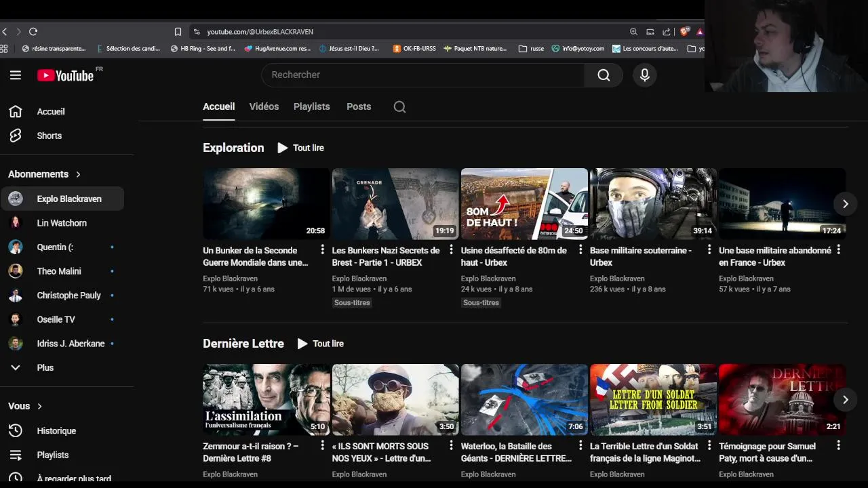
Task: Click the share icon in the address bar
Action: [667, 31]
